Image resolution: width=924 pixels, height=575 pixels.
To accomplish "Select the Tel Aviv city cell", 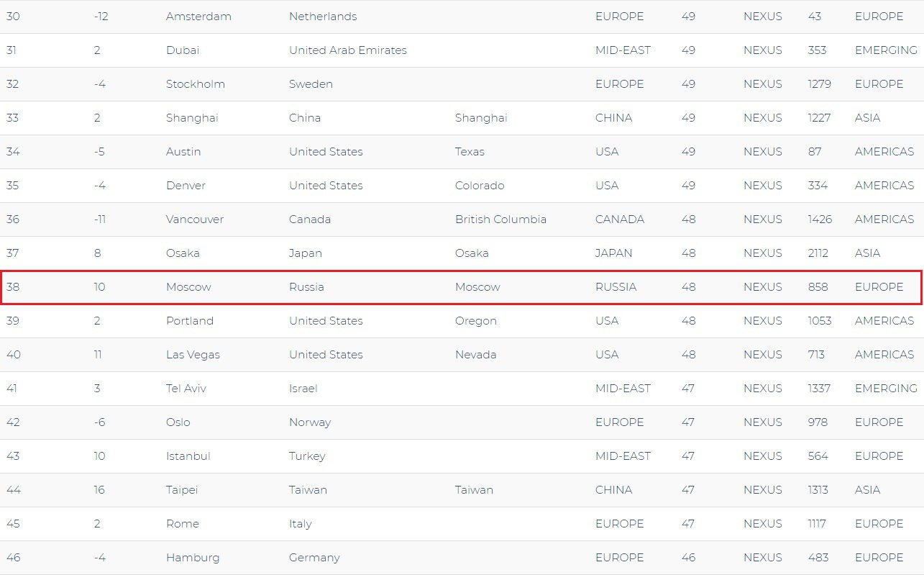I will tap(186, 389).
